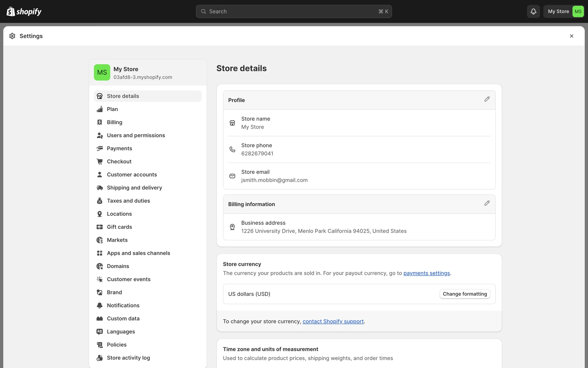Click the Settings gear icon in header

pyautogui.click(x=12, y=36)
